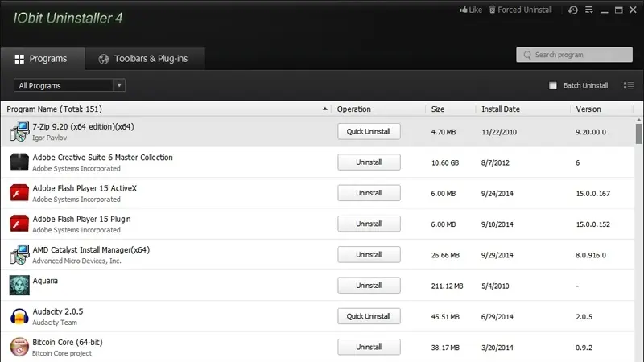644x362 pixels.
Task: Click Bitcoin Core project publisher text
Action: tap(62, 353)
